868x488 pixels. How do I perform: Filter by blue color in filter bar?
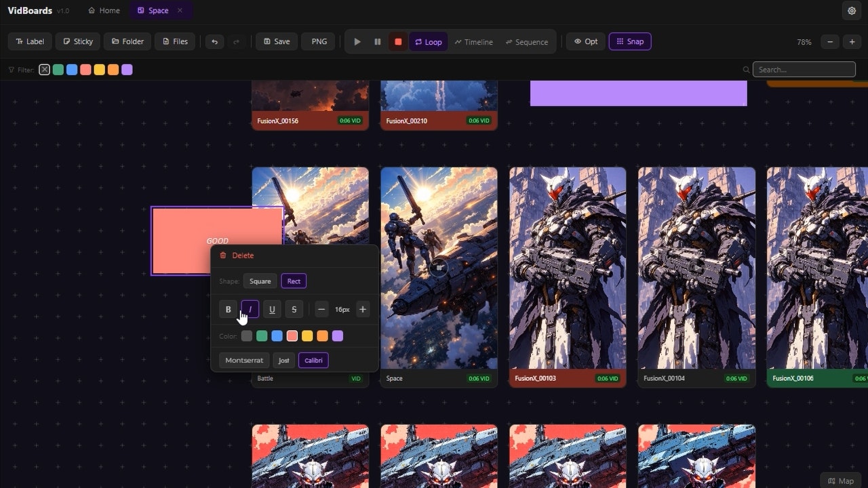pyautogui.click(x=72, y=70)
